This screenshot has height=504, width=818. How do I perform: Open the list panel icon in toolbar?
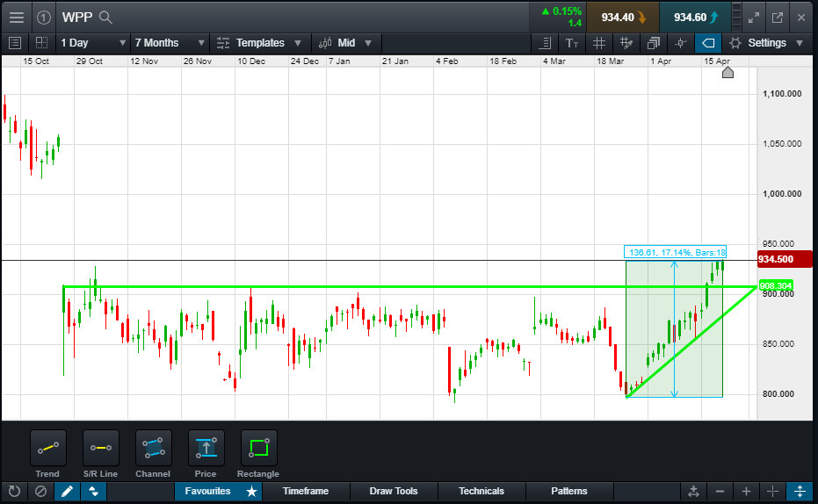click(x=15, y=43)
